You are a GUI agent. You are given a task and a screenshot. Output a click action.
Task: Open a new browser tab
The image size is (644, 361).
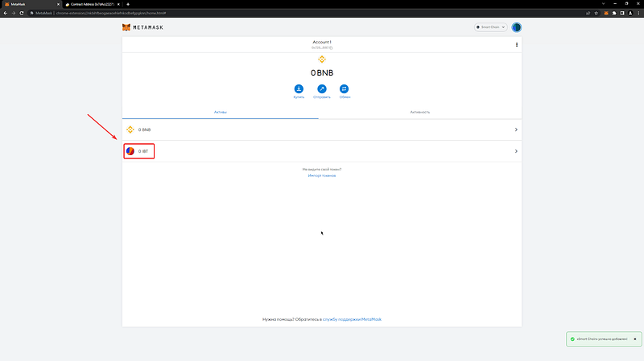(128, 4)
